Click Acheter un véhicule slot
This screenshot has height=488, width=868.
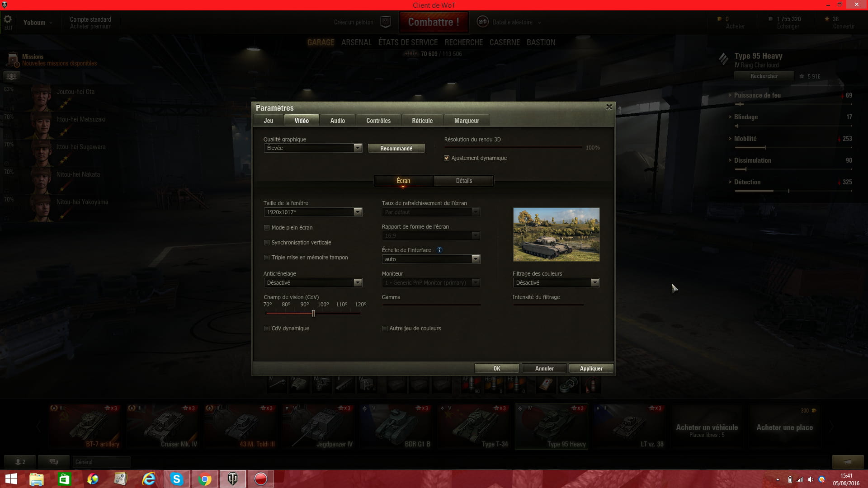(707, 427)
